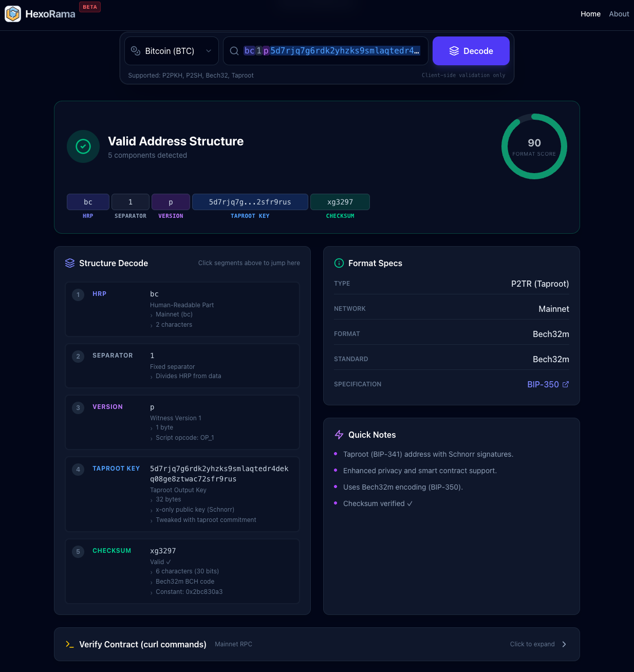Expand the Verify Contract curl commands section
The width and height of the screenshot is (634, 672).
pos(317,644)
